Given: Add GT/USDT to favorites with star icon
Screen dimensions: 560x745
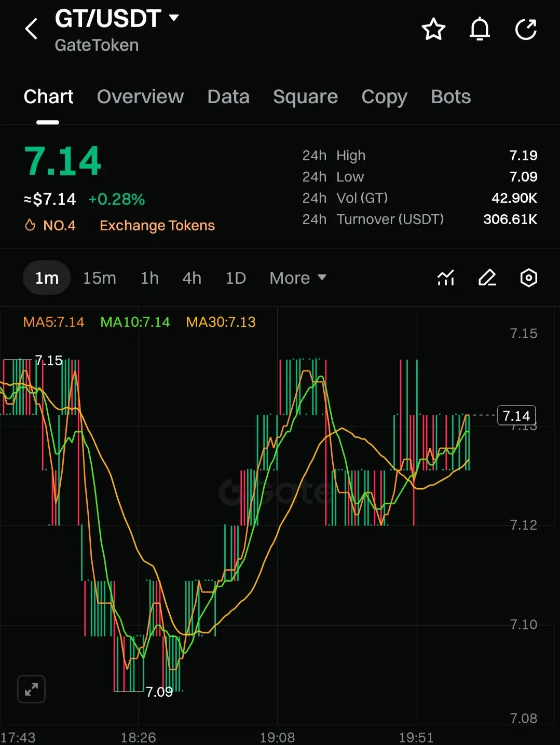Looking at the screenshot, I should pos(433,29).
